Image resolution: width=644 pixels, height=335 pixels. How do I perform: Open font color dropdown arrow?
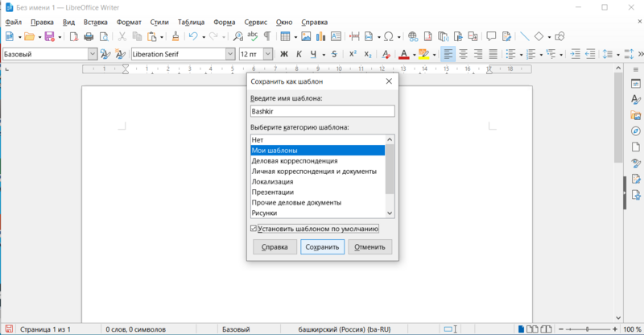(414, 55)
